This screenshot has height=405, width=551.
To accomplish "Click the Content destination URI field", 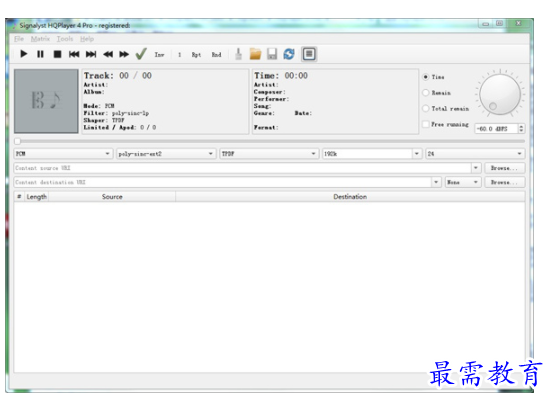I will (222, 182).
